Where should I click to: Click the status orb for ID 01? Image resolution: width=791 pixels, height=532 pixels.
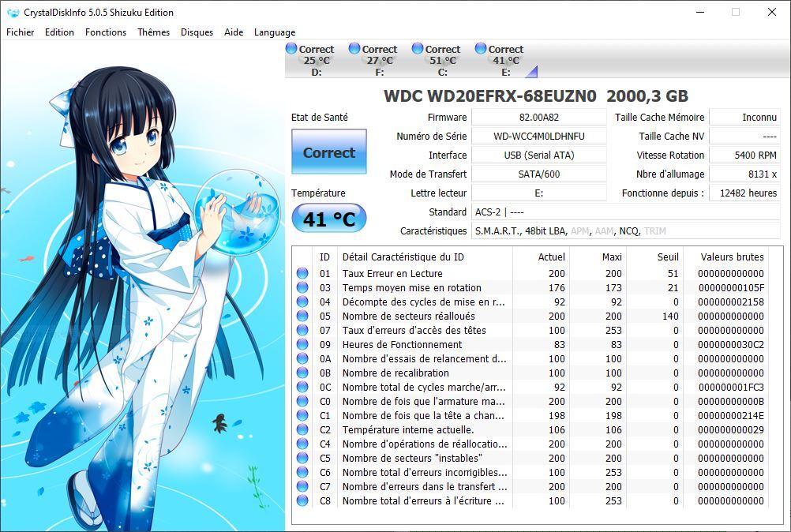(x=302, y=273)
